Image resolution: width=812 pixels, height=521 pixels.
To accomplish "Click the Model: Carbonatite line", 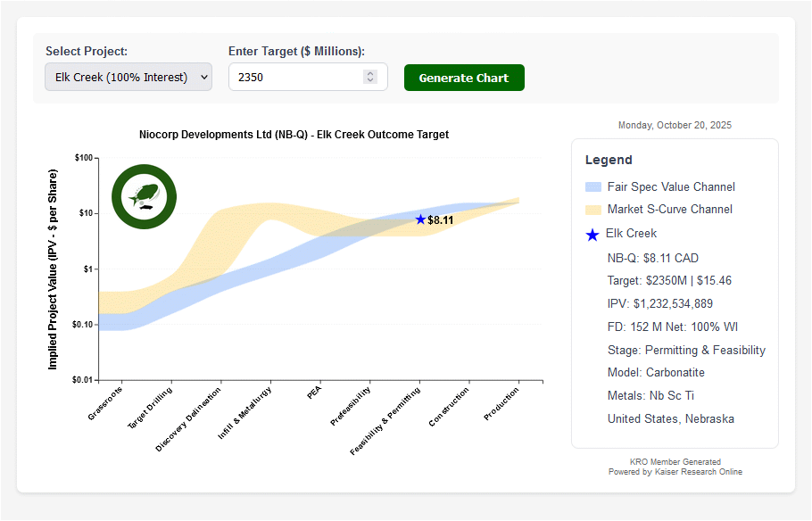I will [x=656, y=372].
